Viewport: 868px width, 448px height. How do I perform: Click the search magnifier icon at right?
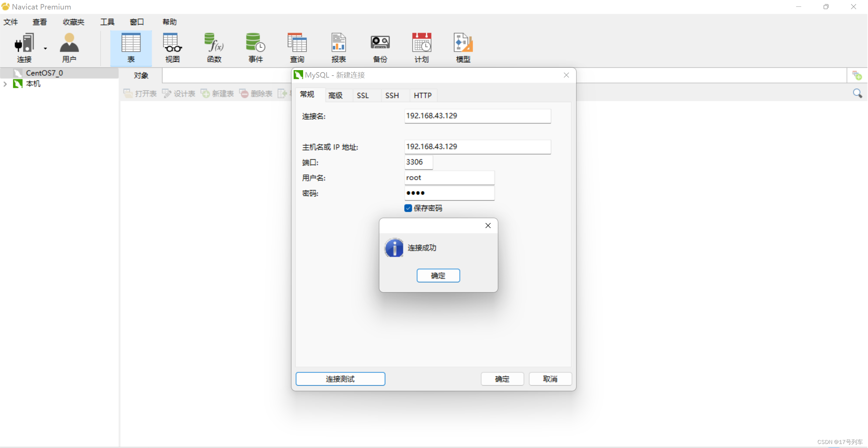click(857, 94)
